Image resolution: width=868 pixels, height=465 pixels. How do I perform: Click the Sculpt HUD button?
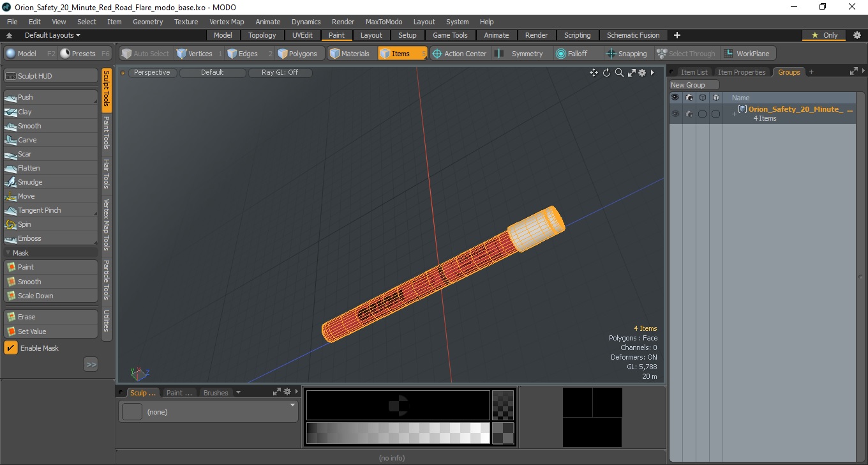click(x=50, y=76)
